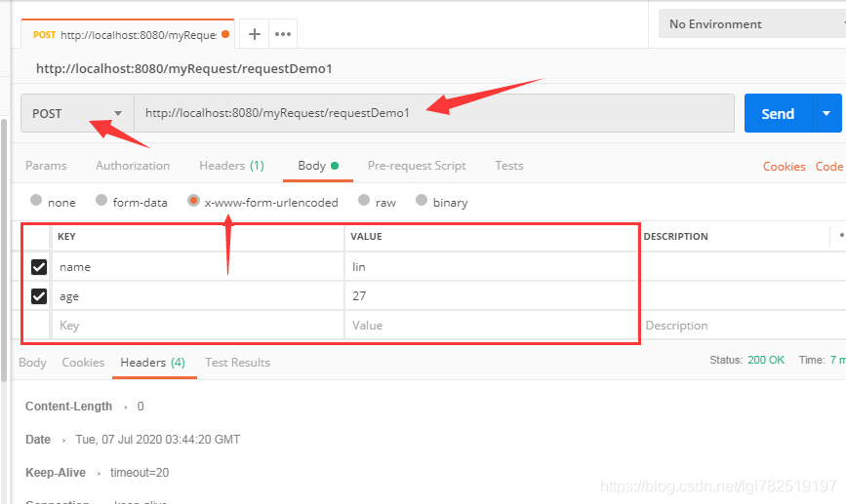Image resolution: width=846 pixels, height=504 pixels.
Task: Click the Keep-Alive timeout=20 value
Action: pyautogui.click(x=140, y=473)
